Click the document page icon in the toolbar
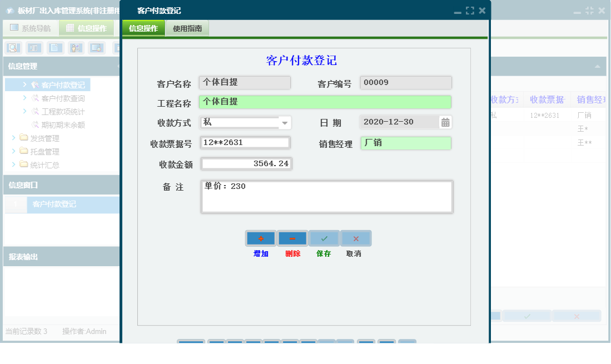The height and width of the screenshot is (364, 611). click(x=56, y=48)
